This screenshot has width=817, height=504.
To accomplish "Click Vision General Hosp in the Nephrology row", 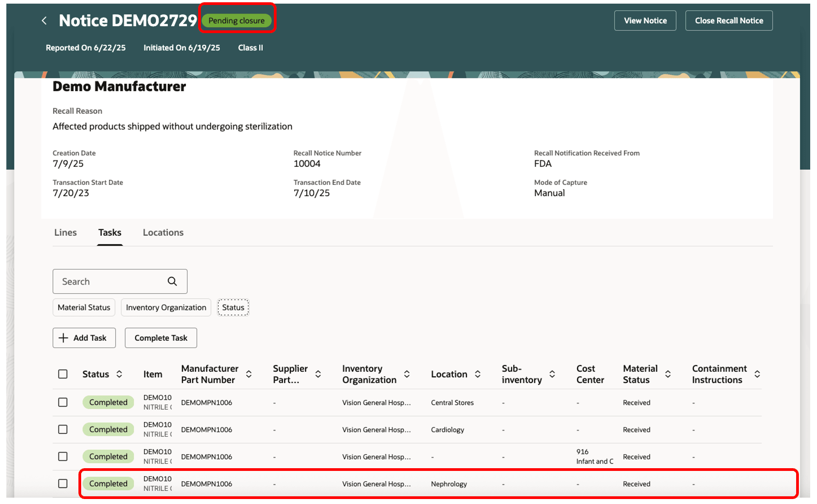I will click(x=377, y=484).
